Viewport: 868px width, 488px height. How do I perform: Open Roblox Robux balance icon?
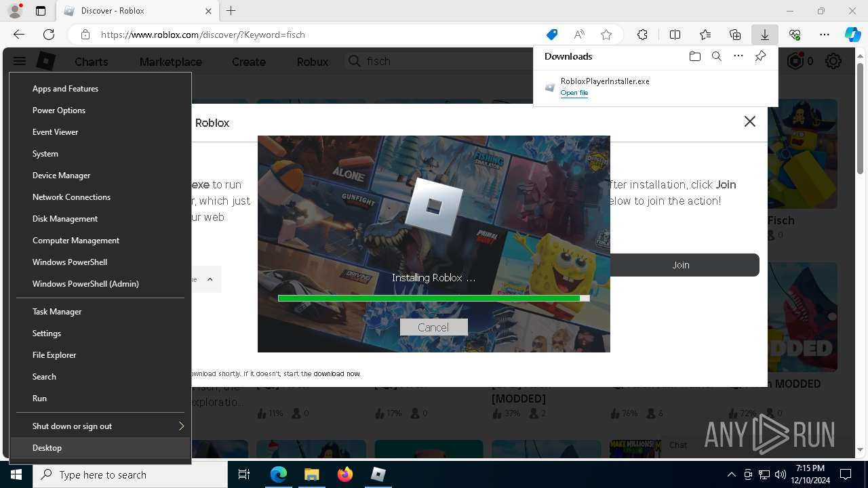coord(795,61)
